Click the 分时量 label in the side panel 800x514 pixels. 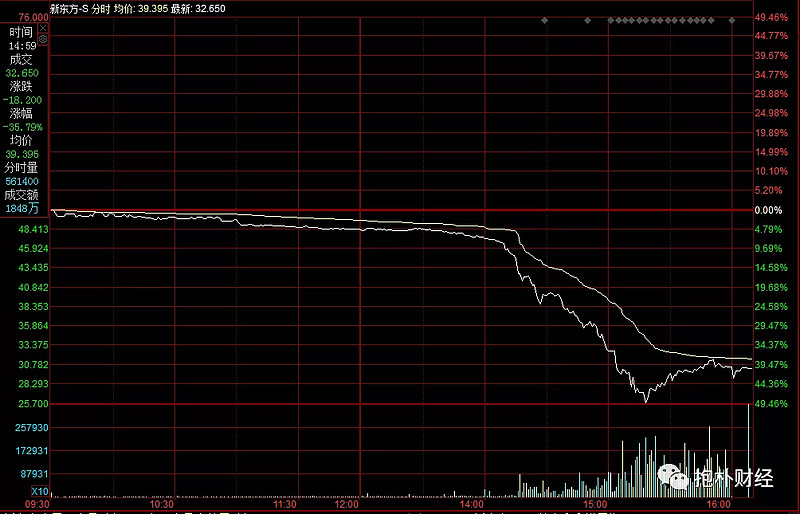[x=22, y=168]
